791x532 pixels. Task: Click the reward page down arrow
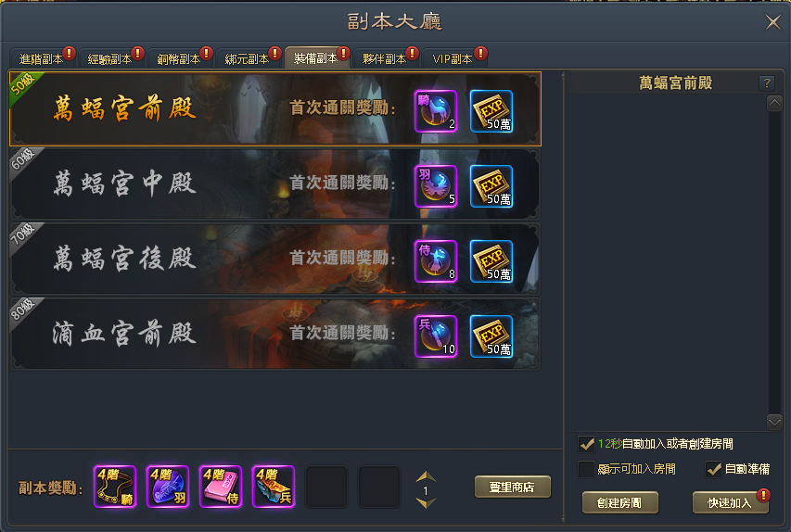(x=426, y=502)
